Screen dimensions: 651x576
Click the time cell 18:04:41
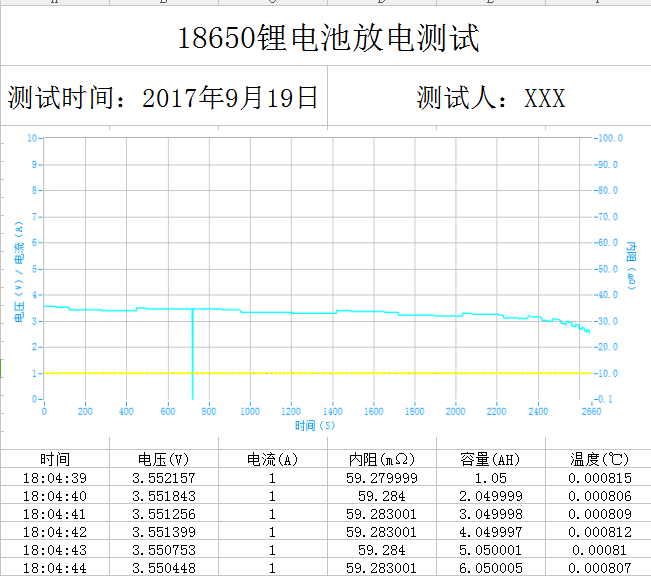coord(55,514)
